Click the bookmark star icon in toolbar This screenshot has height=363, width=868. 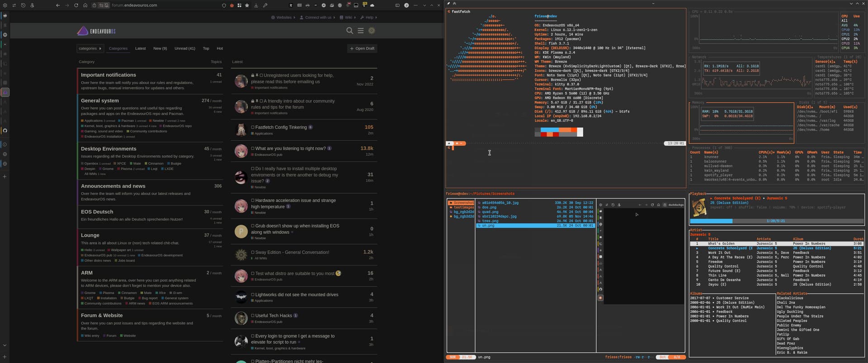pyautogui.click(x=247, y=5)
